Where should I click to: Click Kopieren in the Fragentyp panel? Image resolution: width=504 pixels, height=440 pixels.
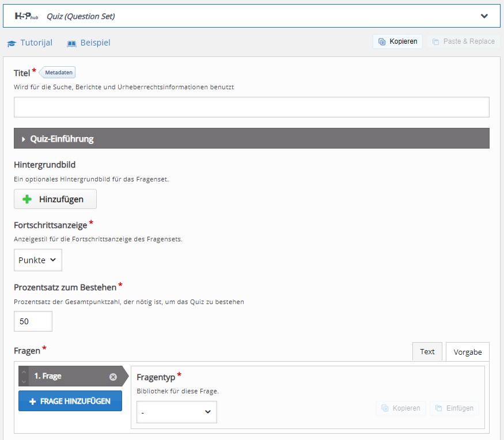(400, 408)
